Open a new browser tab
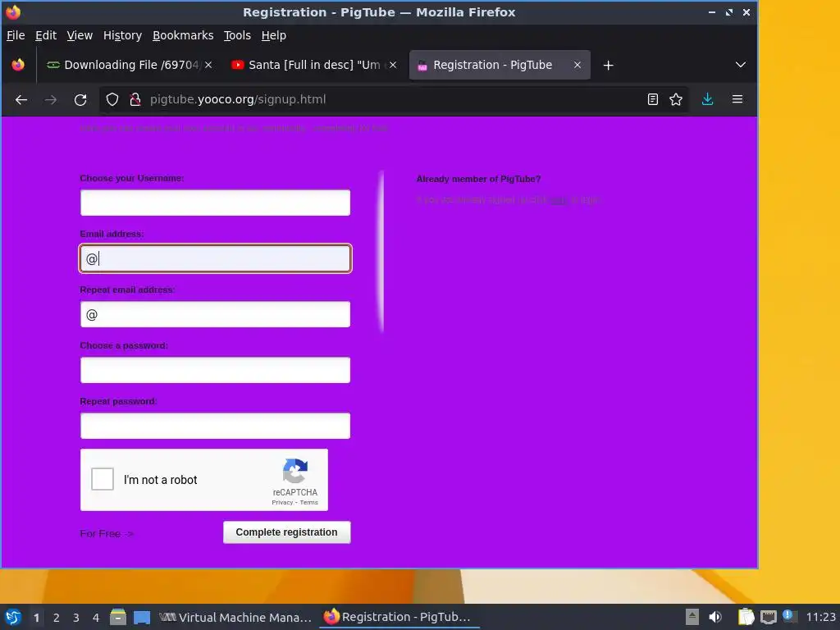 pos(608,66)
